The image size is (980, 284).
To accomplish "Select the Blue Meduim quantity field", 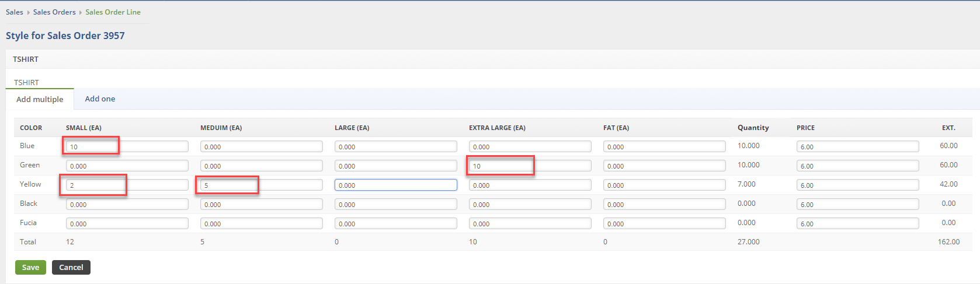I will click(262, 146).
